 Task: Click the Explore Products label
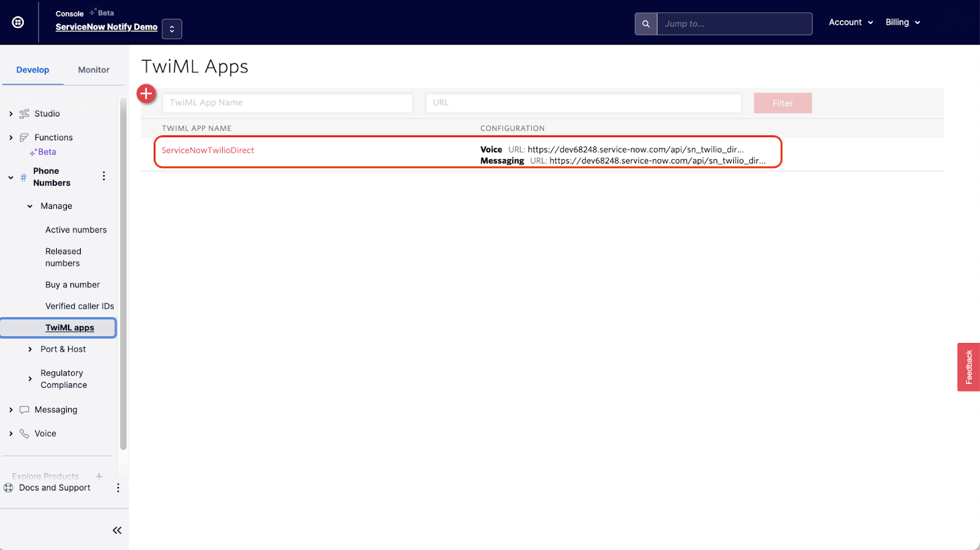pos(45,477)
